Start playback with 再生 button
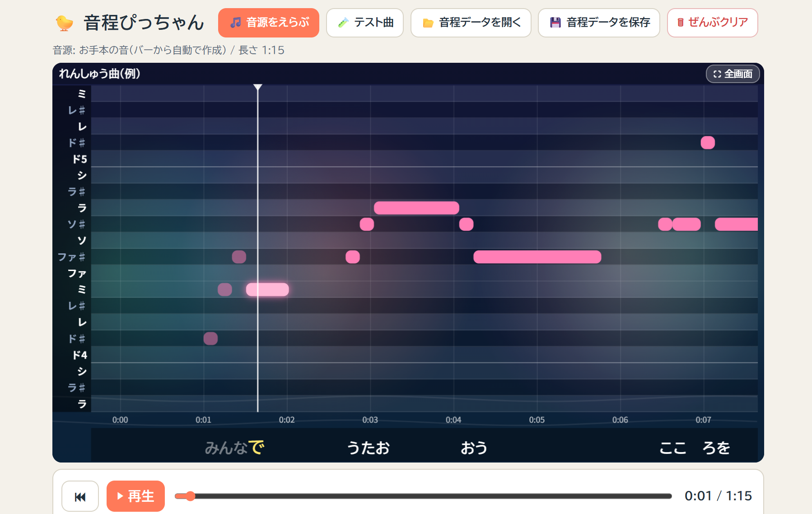Image resolution: width=812 pixels, height=514 pixels. [135, 496]
